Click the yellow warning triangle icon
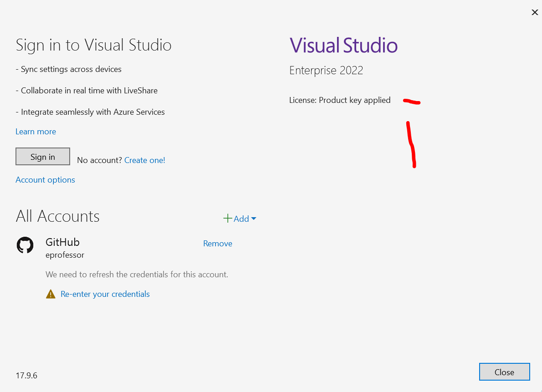Viewport: 542px width, 392px height. click(51, 294)
